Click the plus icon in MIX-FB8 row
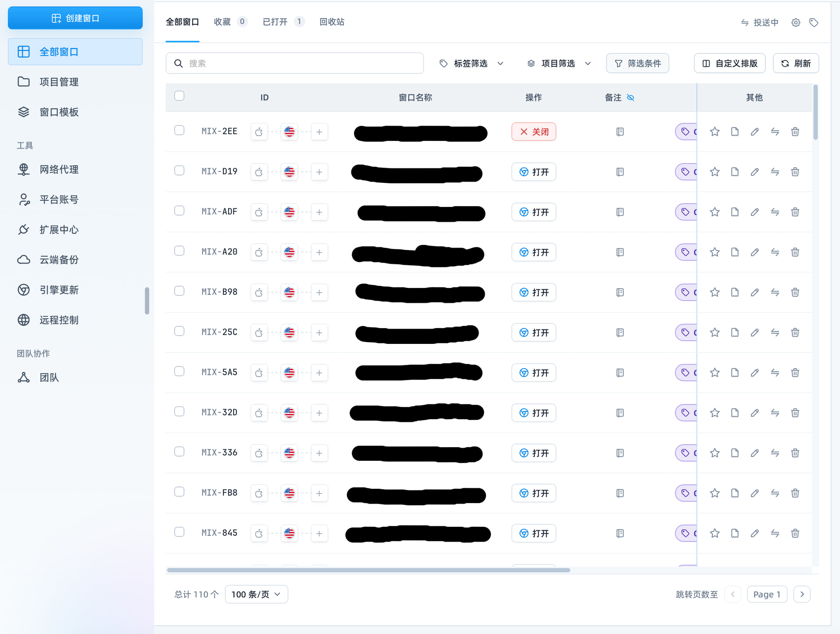 coord(319,493)
